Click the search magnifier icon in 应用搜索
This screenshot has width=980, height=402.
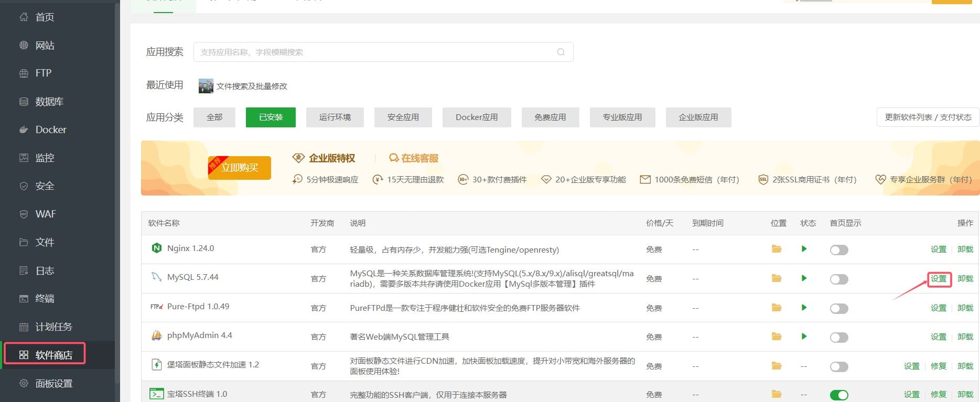[x=561, y=52]
